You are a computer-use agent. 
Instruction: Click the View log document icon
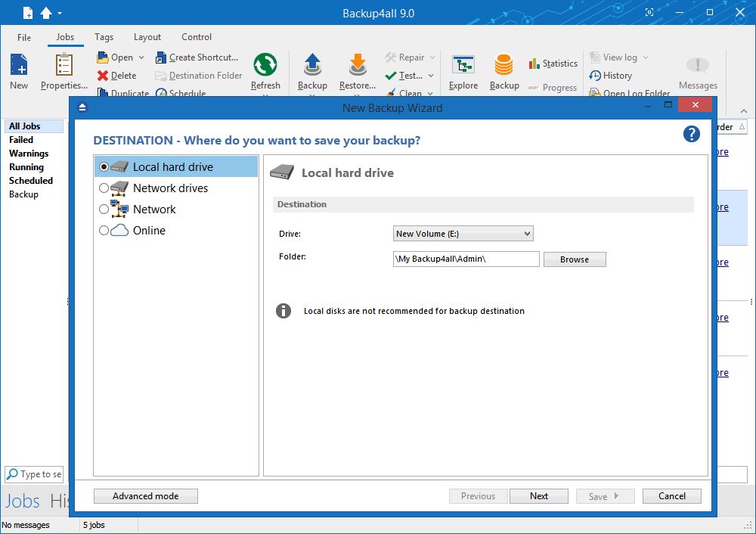click(x=595, y=57)
